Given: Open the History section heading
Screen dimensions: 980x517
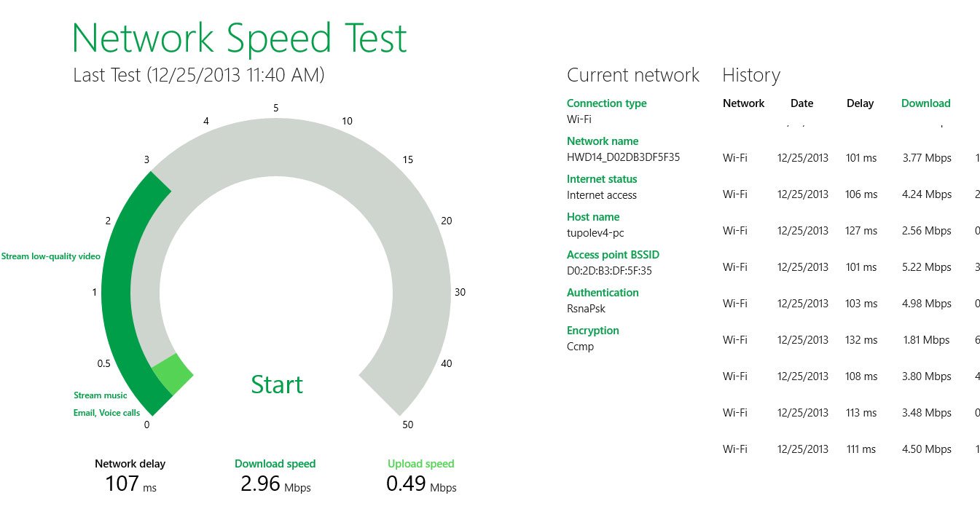Looking at the screenshot, I should [x=751, y=75].
